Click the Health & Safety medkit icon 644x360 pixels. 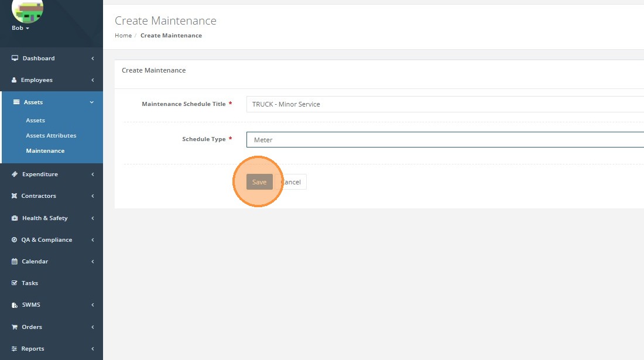(15, 218)
